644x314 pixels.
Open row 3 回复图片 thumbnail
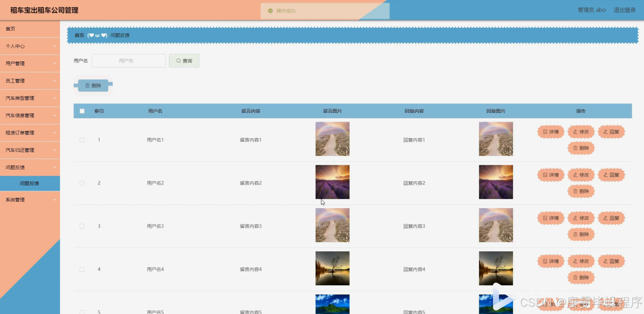tap(496, 226)
